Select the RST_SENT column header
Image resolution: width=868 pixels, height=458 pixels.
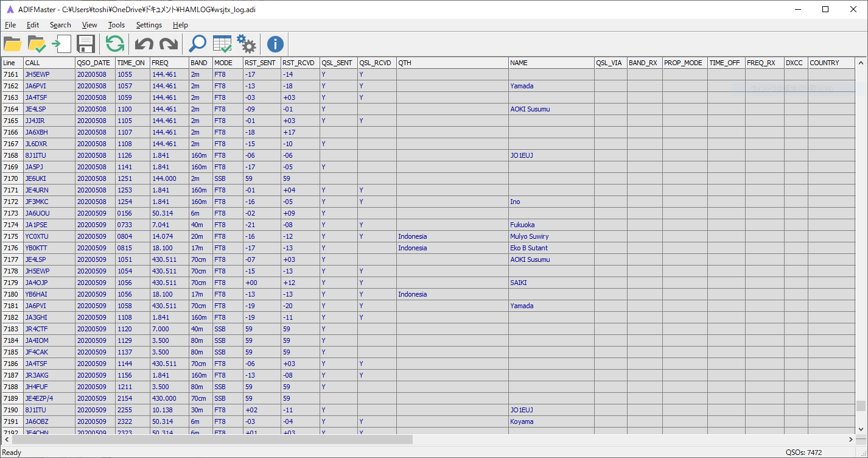pyautogui.click(x=262, y=63)
